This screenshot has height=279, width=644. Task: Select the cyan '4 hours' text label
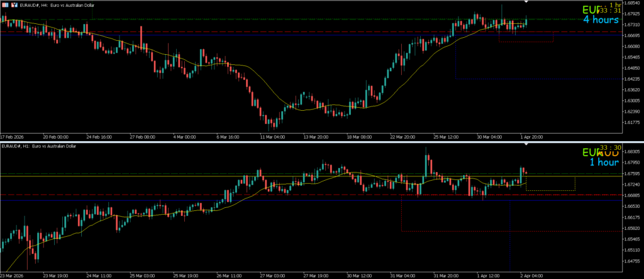(601, 20)
